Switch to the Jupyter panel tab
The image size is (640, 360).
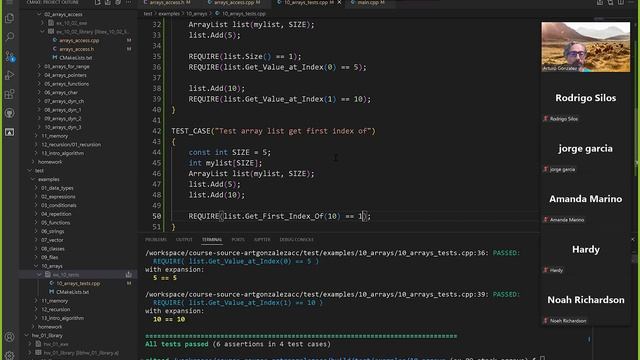(x=262, y=240)
